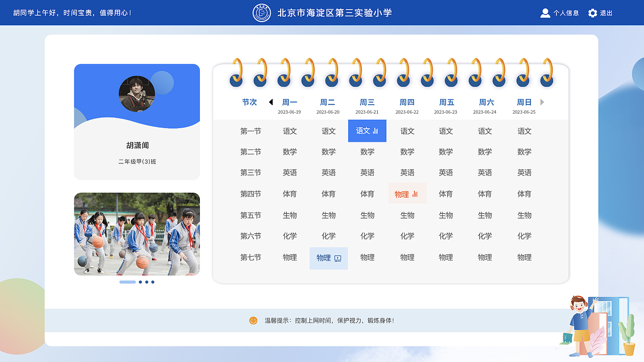Click the bar-chart icon inside Wednesday's 语文 cell
This screenshot has width=644, height=362.
pos(374,131)
